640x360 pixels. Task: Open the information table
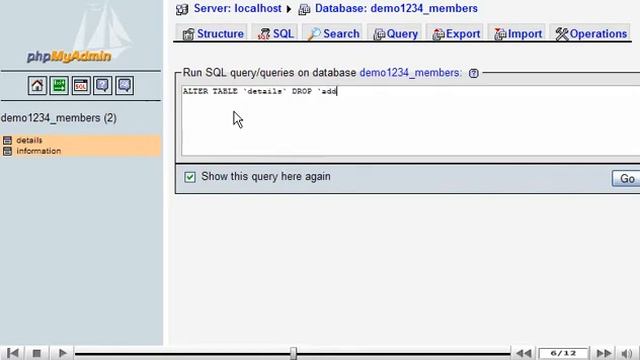39,151
